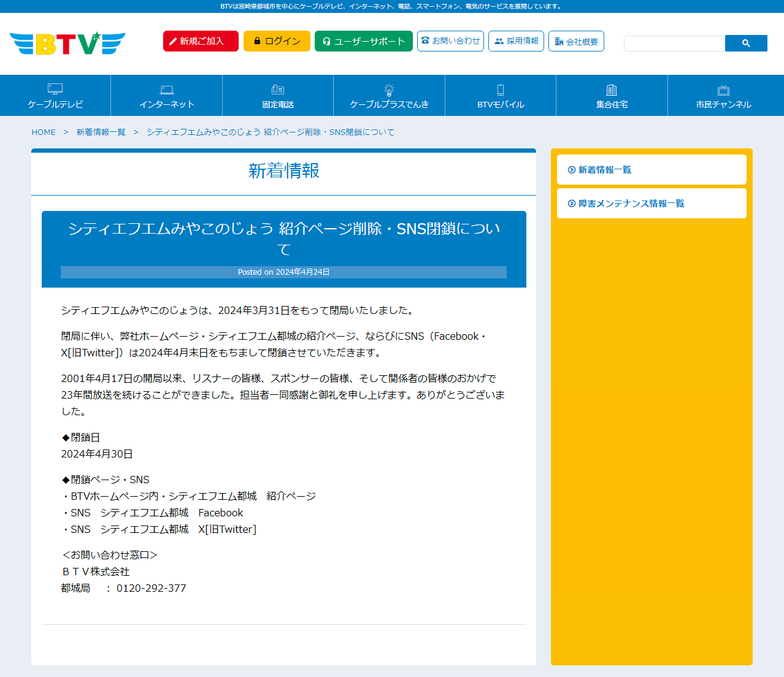784x677 pixels.
Task: Click the TV icon above 市民チャンネル
Action: 723,90
